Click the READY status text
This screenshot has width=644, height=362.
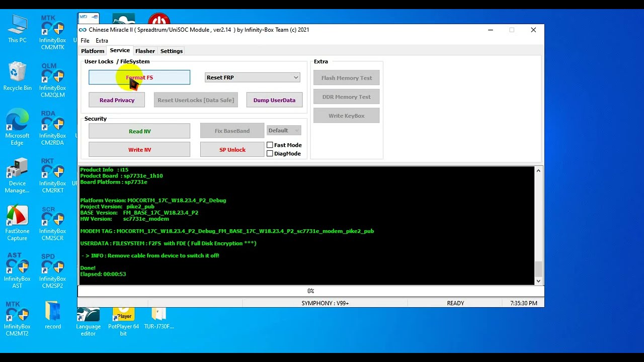455,303
